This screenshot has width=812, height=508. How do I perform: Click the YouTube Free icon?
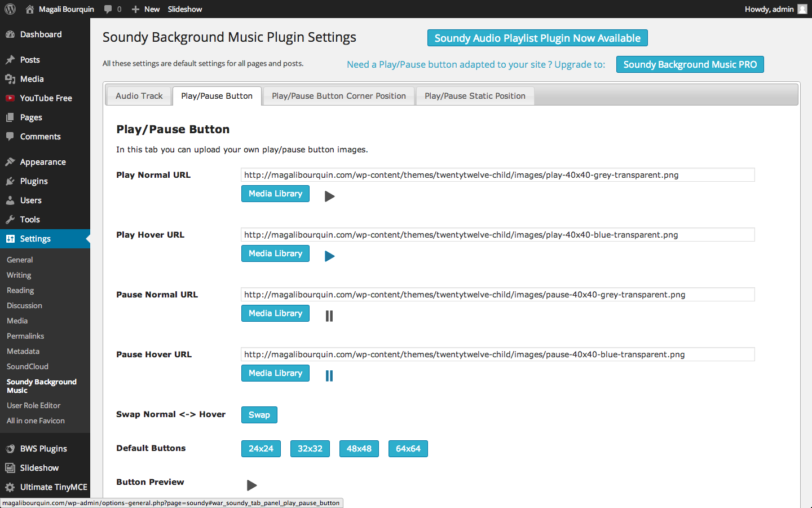point(10,98)
